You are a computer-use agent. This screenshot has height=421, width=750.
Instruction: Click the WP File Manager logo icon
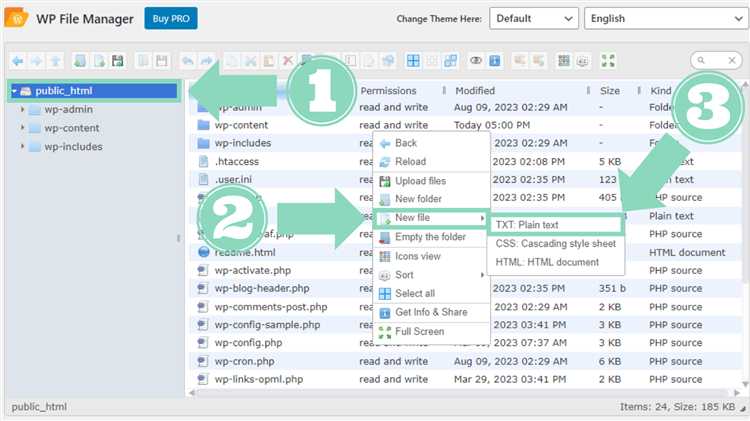pyautogui.click(x=16, y=18)
